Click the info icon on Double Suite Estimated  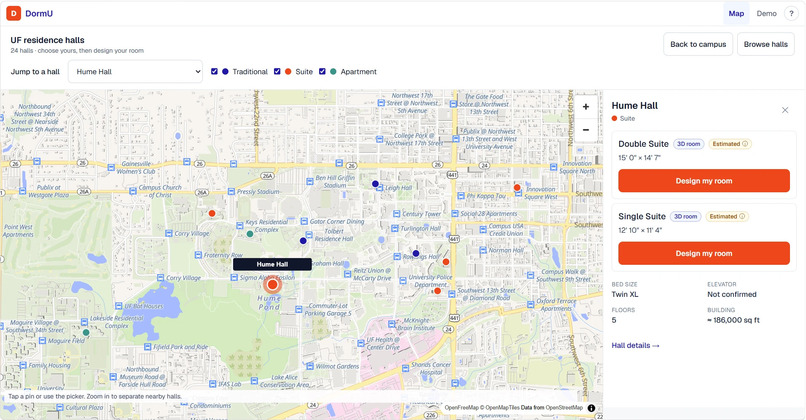(745, 144)
